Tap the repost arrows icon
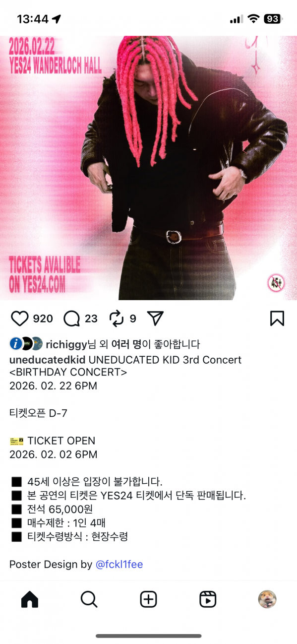The height and width of the screenshot is (644, 297). (117, 319)
